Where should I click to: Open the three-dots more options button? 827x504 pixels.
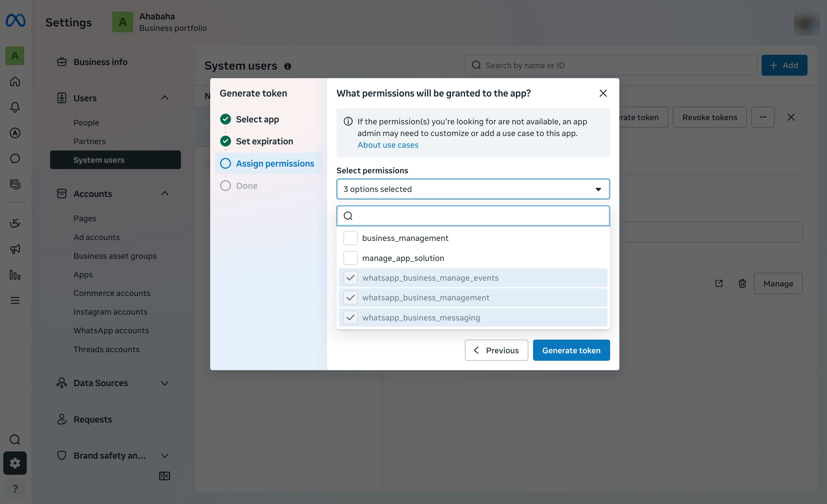click(763, 117)
